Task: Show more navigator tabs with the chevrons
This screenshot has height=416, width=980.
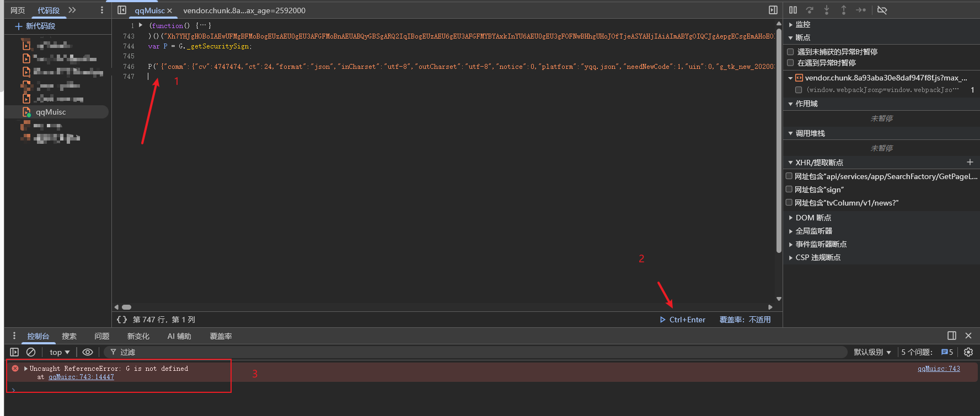Action: [72, 10]
